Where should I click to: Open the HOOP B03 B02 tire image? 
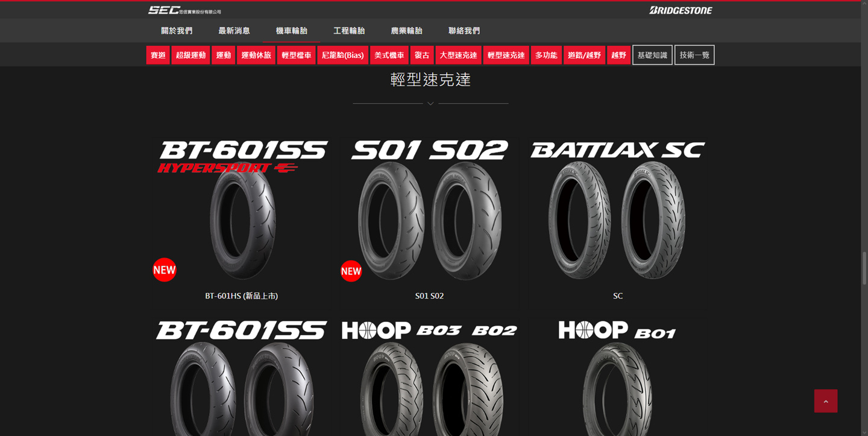point(430,377)
